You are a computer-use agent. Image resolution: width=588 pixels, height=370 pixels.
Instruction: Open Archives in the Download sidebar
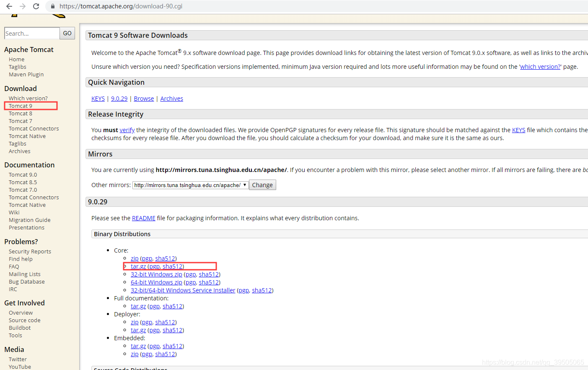point(20,151)
